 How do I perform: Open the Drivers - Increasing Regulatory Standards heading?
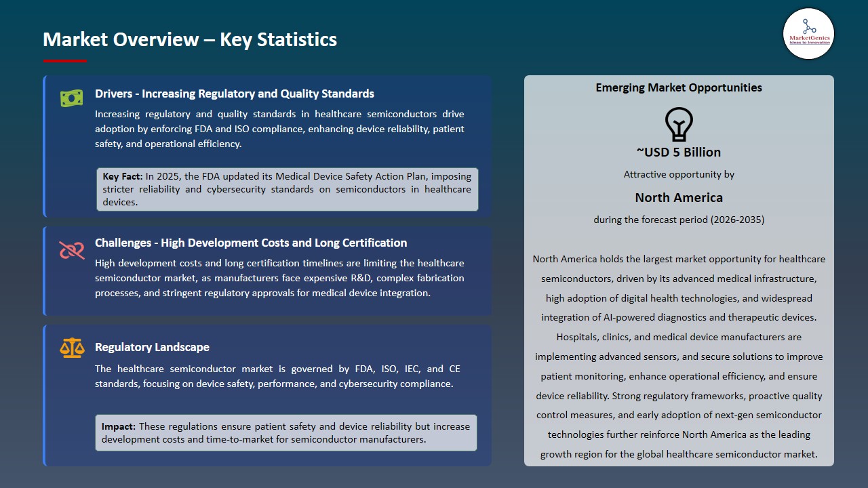tap(233, 94)
